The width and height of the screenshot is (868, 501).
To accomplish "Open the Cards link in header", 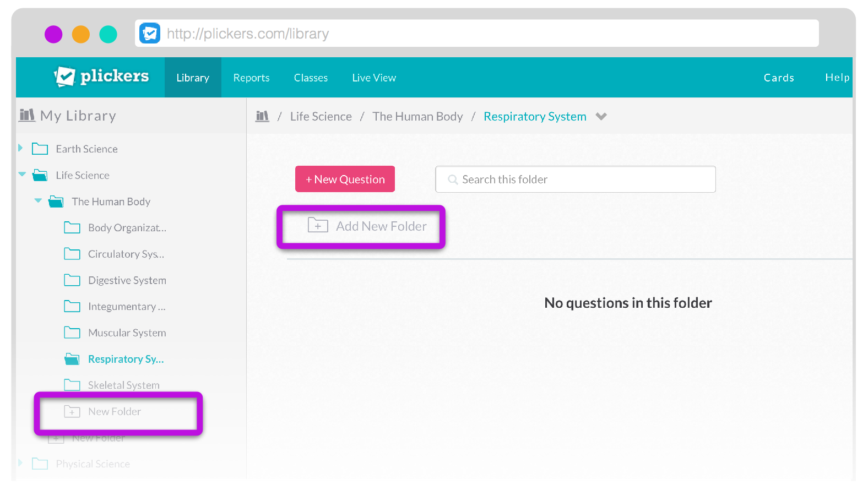I will tap(778, 78).
